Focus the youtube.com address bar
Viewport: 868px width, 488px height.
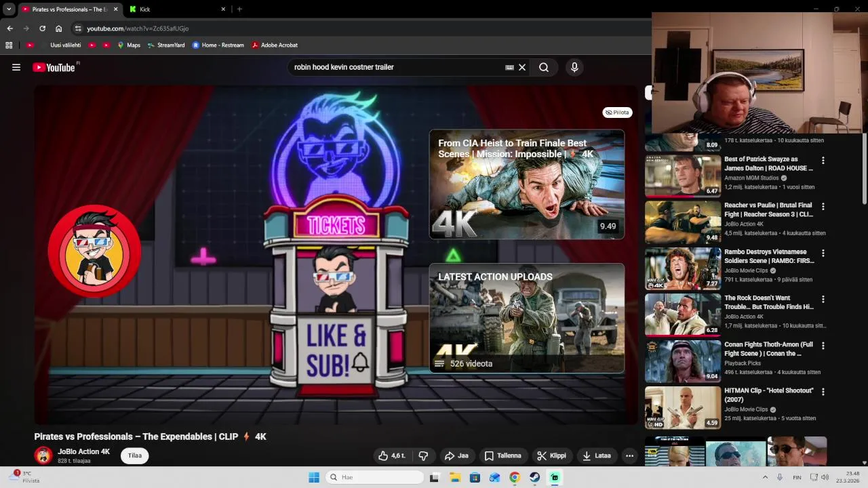[x=359, y=28]
